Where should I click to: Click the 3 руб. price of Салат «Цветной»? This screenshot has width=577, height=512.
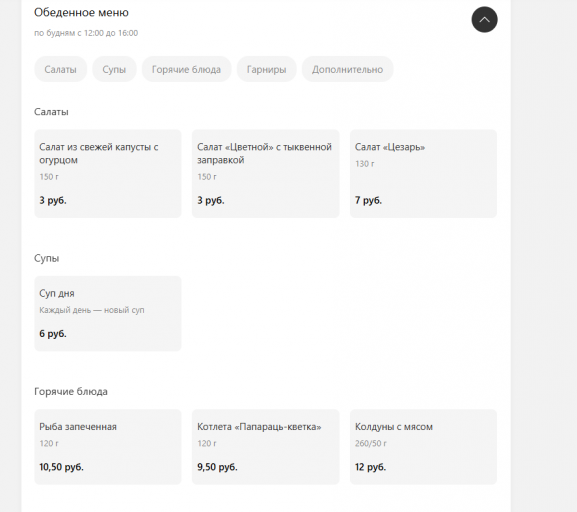(210, 200)
